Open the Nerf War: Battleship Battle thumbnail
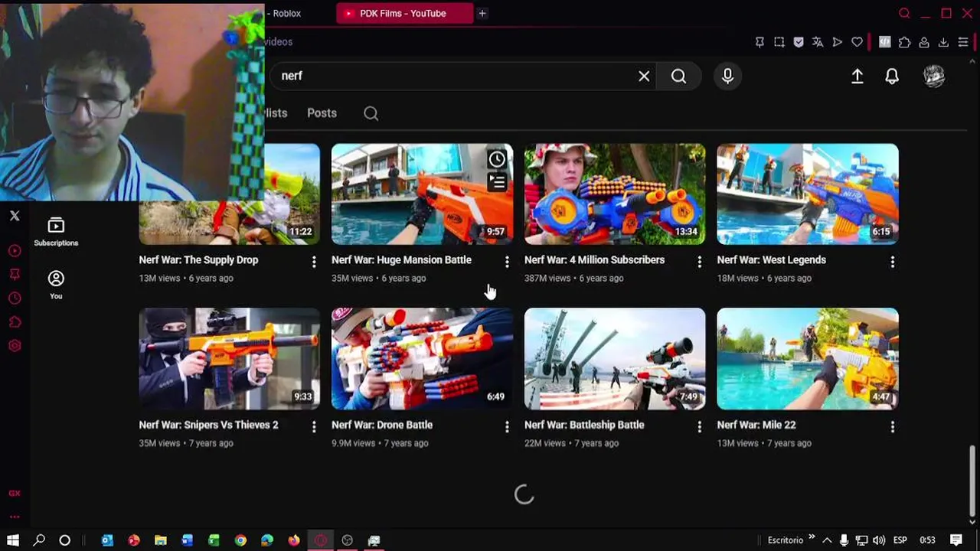The height and width of the screenshot is (551, 980). pos(615,359)
